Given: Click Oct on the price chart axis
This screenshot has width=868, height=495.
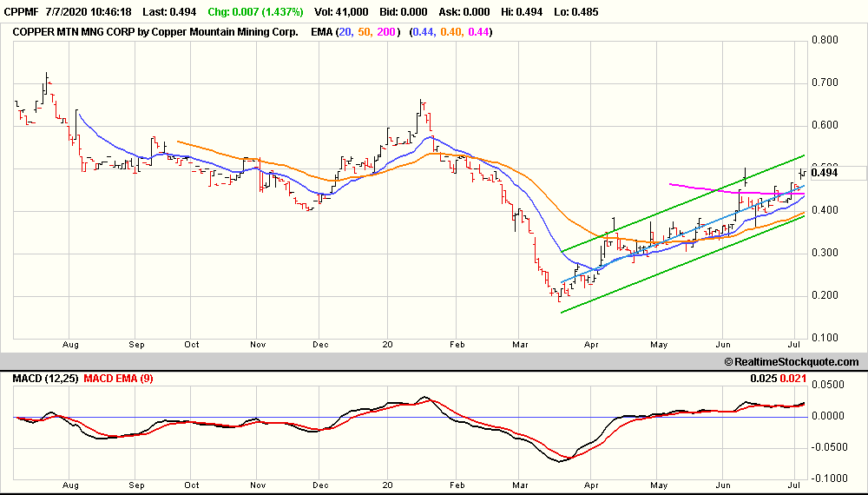Looking at the screenshot, I should click(192, 345).
